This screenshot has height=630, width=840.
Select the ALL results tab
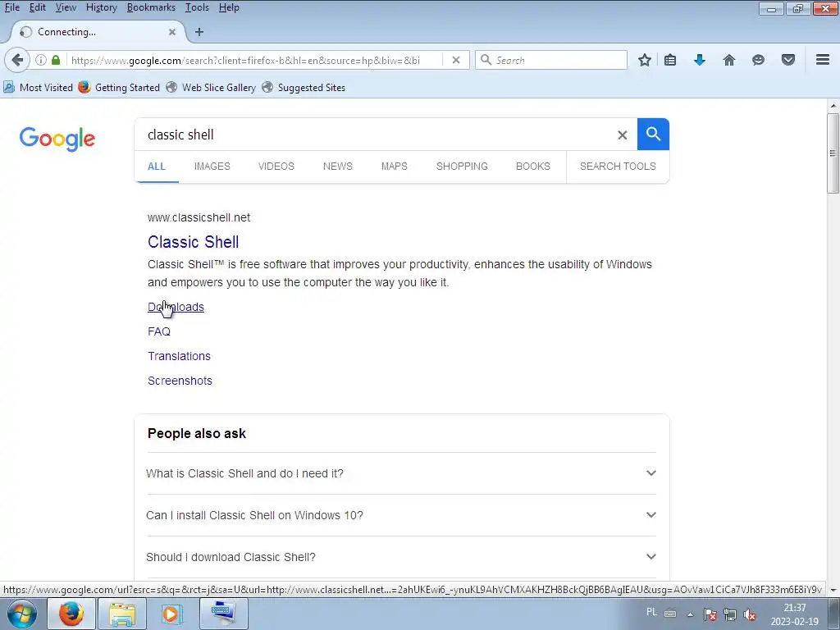(157, 166)
